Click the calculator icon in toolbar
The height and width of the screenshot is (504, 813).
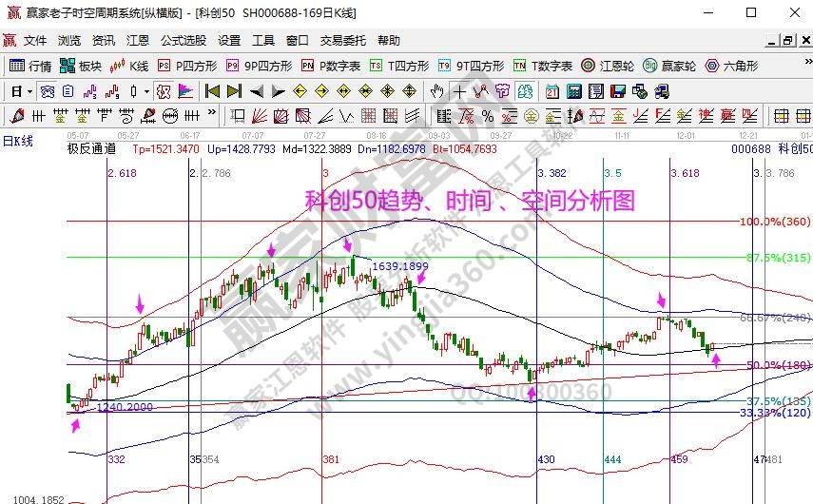574,91
